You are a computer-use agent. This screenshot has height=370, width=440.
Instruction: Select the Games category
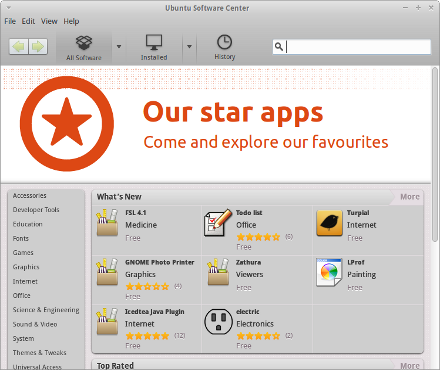click(23, 253)
